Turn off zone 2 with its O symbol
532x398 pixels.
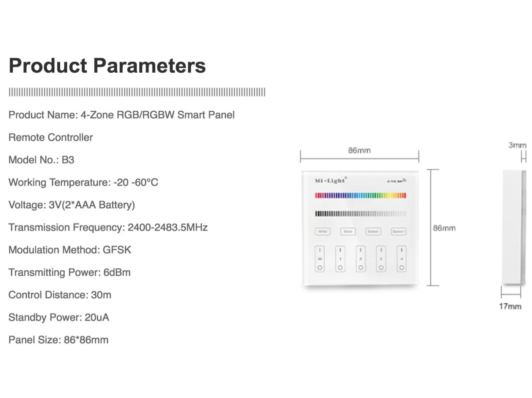click(x=361, y=268)
